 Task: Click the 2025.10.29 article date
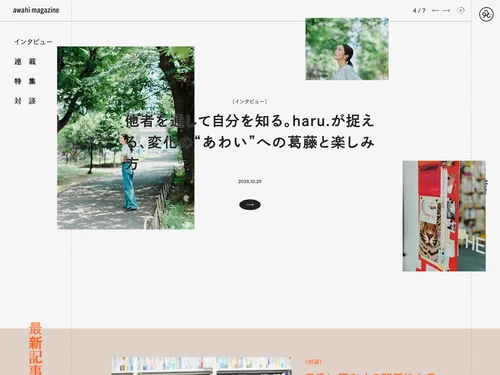[250, 182]
